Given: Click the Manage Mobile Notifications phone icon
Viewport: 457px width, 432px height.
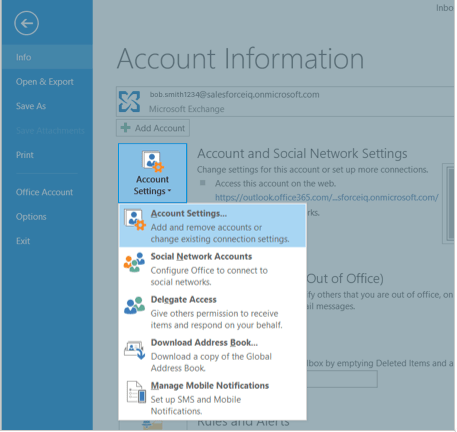Looking at the screenshot, I should (136, 392).
